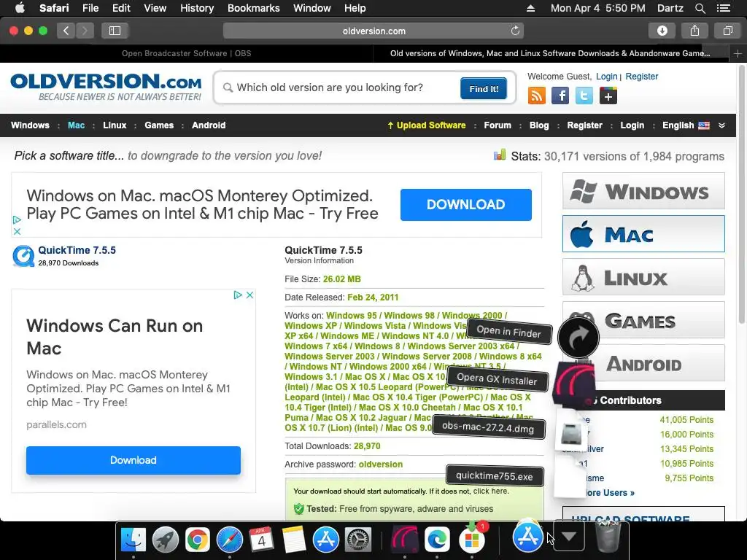Open Calendar from the dock
This screenshot has height=560, width=747.
click(262, 539)
